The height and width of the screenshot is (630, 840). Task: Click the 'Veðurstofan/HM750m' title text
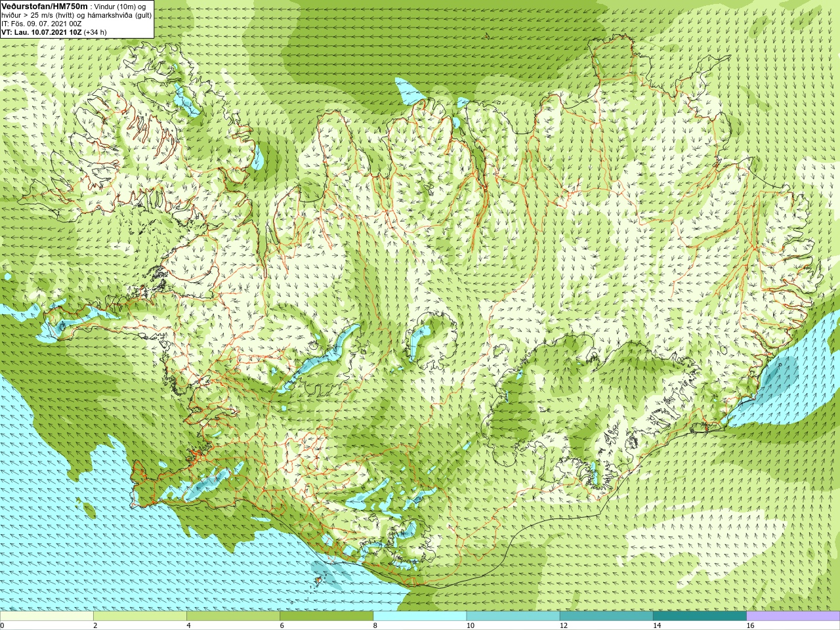[x=44, y=6]
